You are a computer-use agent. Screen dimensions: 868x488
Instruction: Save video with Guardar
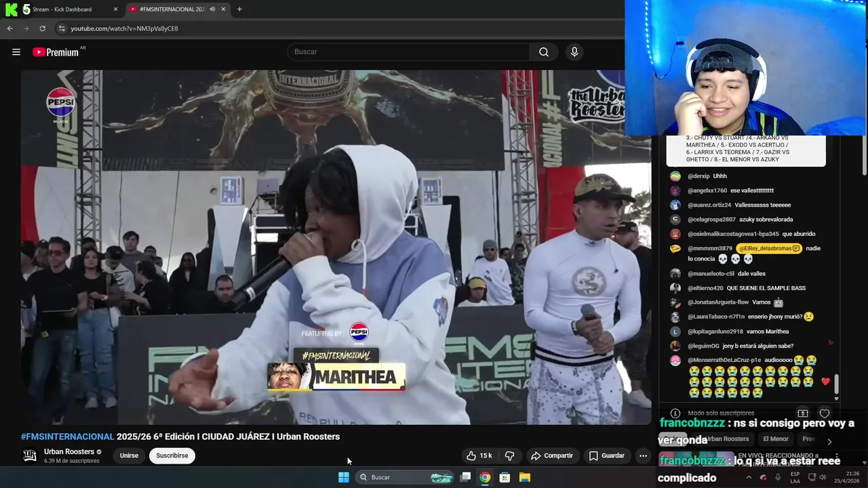(x=606, y=455)
